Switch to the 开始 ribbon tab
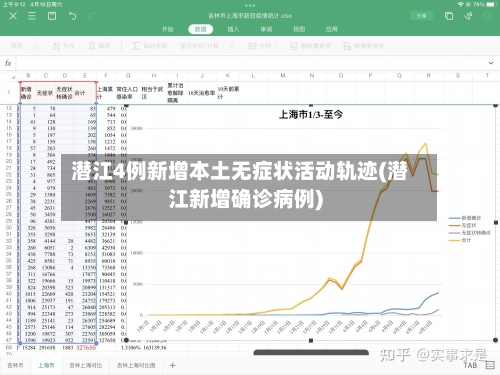Viewport: 500px width, 375px height. pos(168,29)
